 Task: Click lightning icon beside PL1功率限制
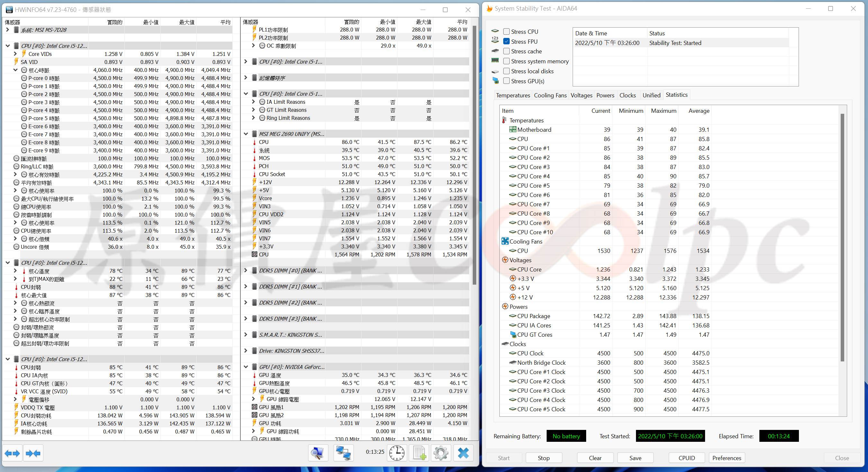(x=255, y=30)
